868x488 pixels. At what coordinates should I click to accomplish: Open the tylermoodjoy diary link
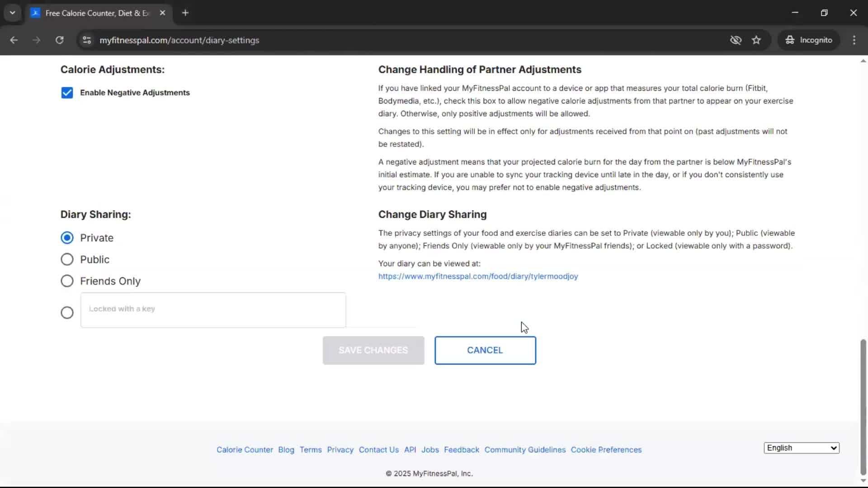[478, 276]
